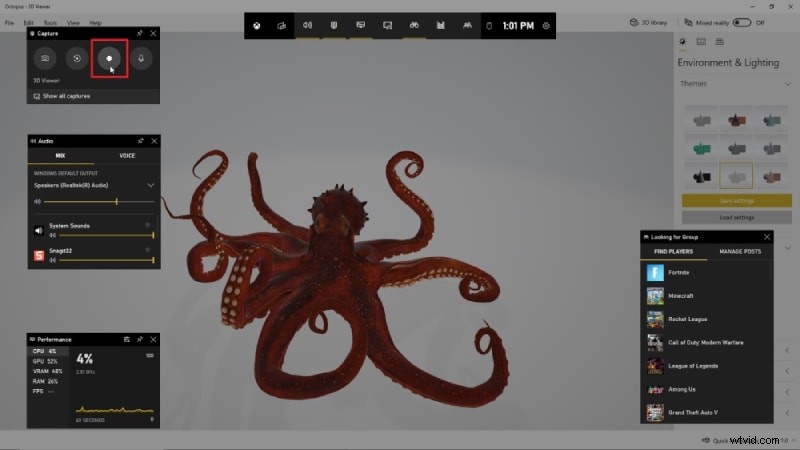Switch to MANAGE POSTS tab
This screenshot has height=450, width=800.
740,251
